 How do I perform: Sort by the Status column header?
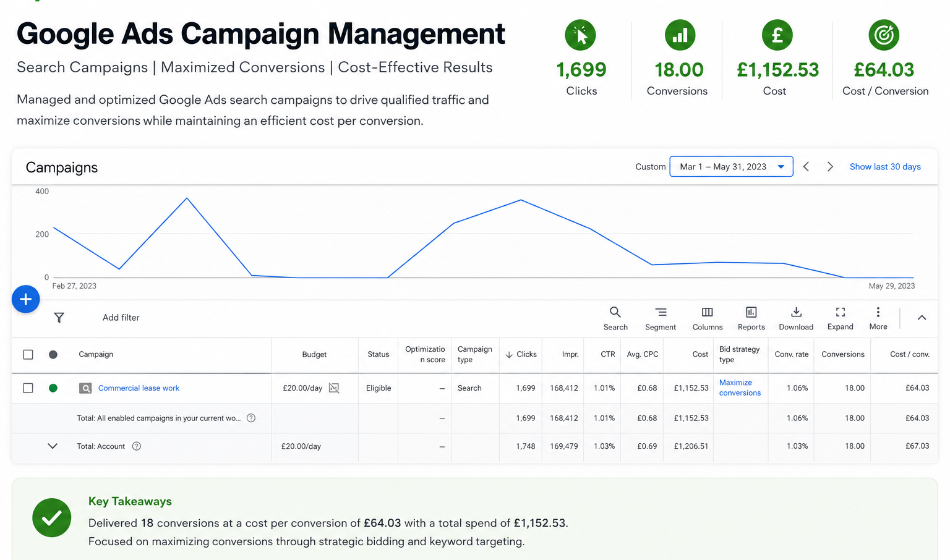click(x=379, y=355)
